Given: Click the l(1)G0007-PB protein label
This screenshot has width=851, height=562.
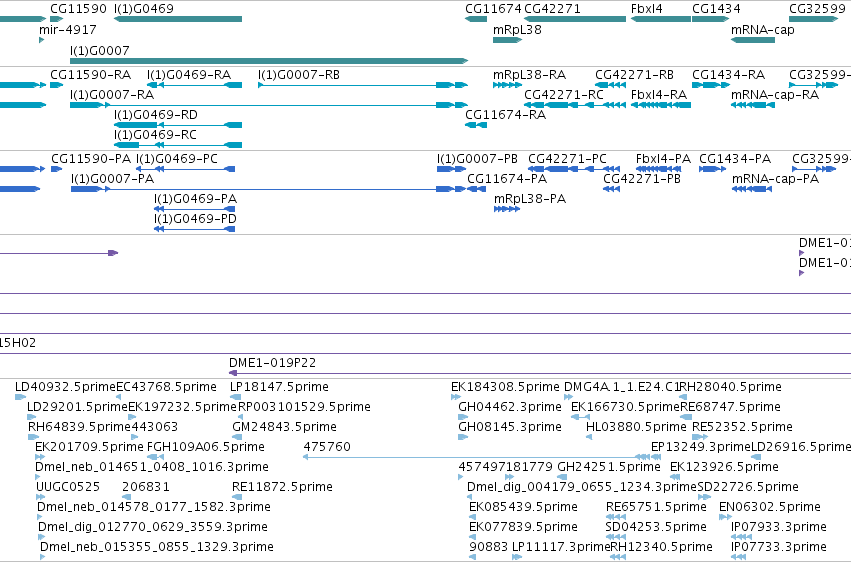Looking at the screenshot, I should click(478, 158).
